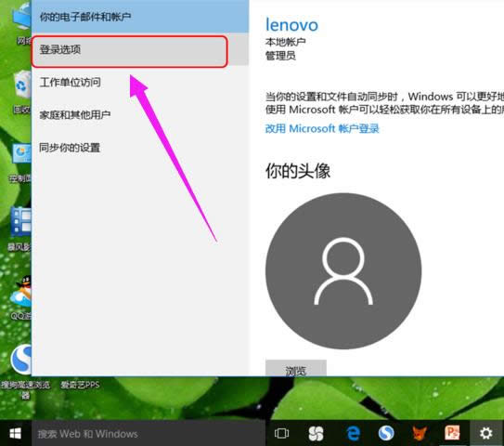Open the Settings gear on taskbar
The width and height of the screenshot is (504, 446).
(x=486, y=433)
